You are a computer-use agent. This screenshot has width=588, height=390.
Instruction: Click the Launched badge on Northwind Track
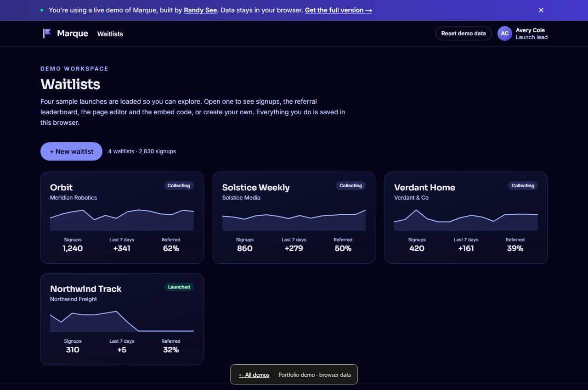pyautogui.click(x=179, y=287)
